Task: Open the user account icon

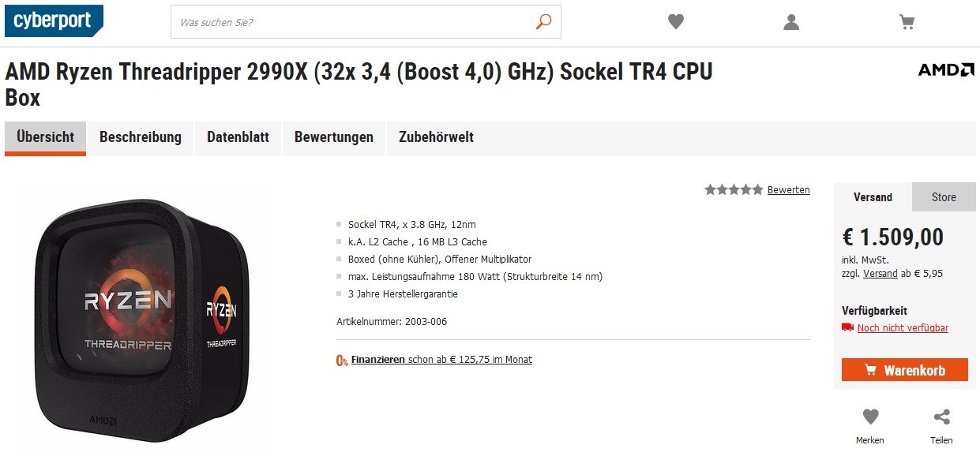Action: tap(791, 22)
